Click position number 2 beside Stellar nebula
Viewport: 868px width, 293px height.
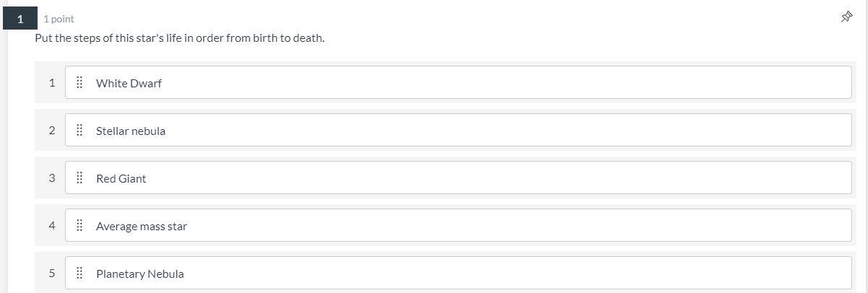(52, 131)
